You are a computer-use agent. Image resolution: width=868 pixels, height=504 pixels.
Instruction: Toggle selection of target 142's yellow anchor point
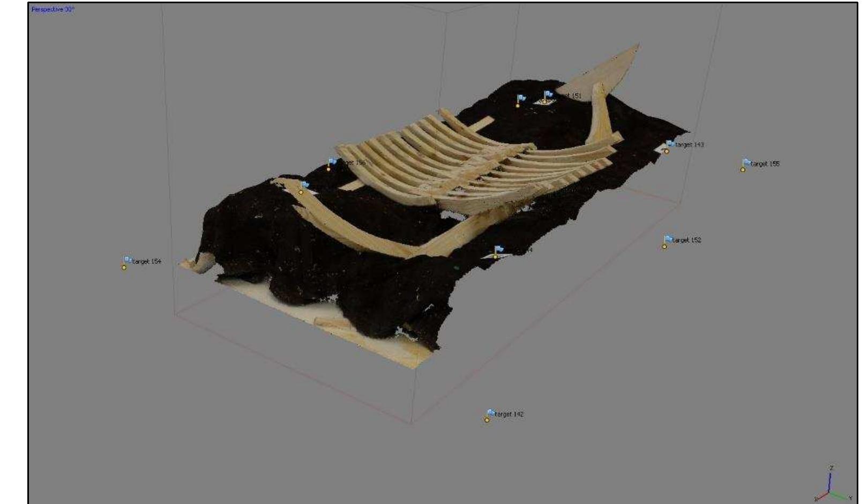tap(487, 420)
